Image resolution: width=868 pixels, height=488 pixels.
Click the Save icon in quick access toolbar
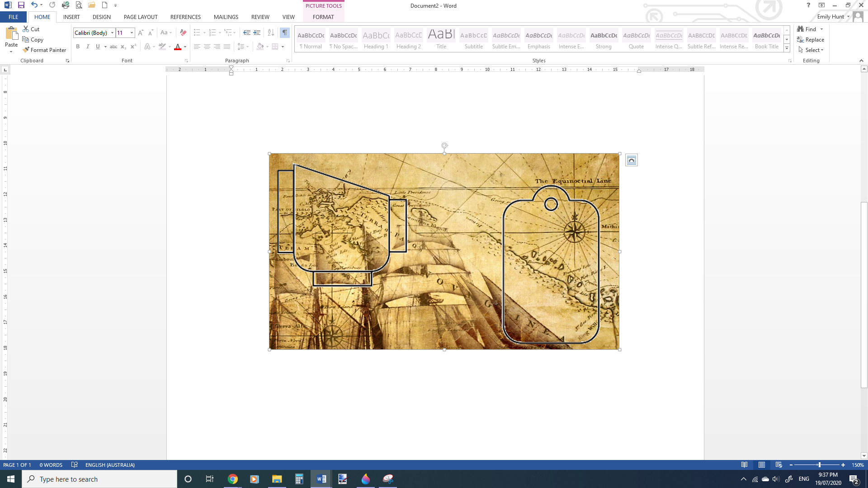click(21, 5)
